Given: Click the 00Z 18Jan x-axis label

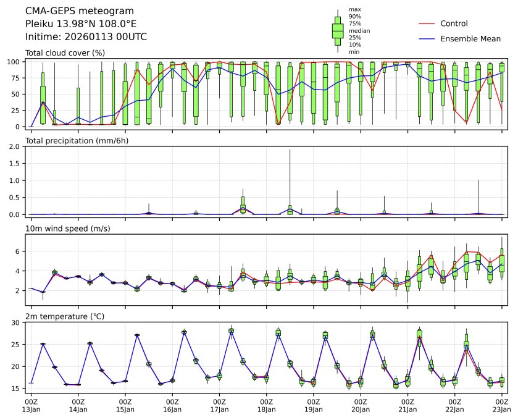Looking at the screenshot, I should click(x=266, y=405).
